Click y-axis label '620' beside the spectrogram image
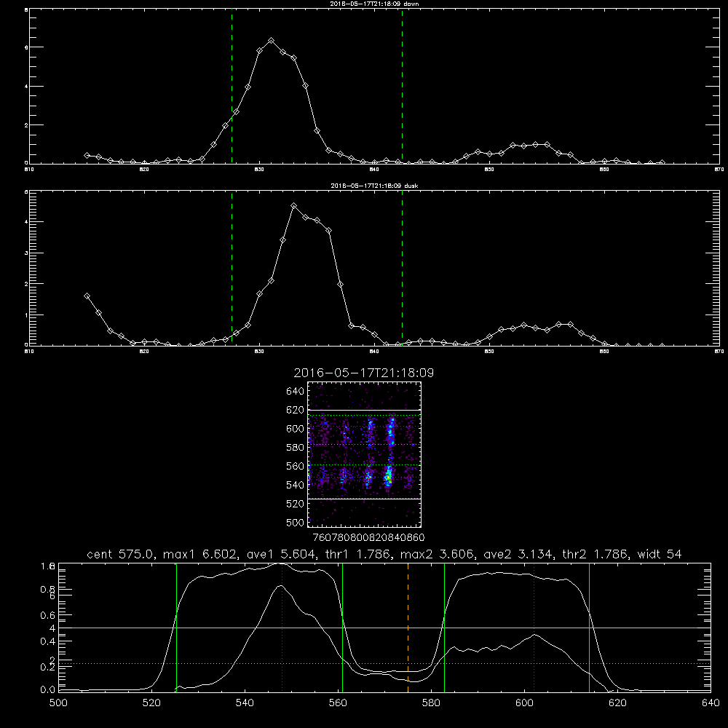 [x=296, y=410]
